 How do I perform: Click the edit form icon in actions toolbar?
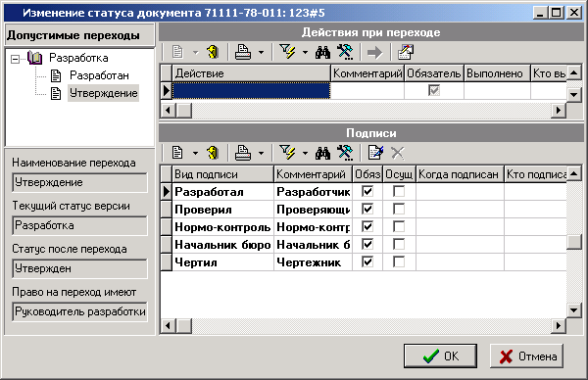coord(406,52)
